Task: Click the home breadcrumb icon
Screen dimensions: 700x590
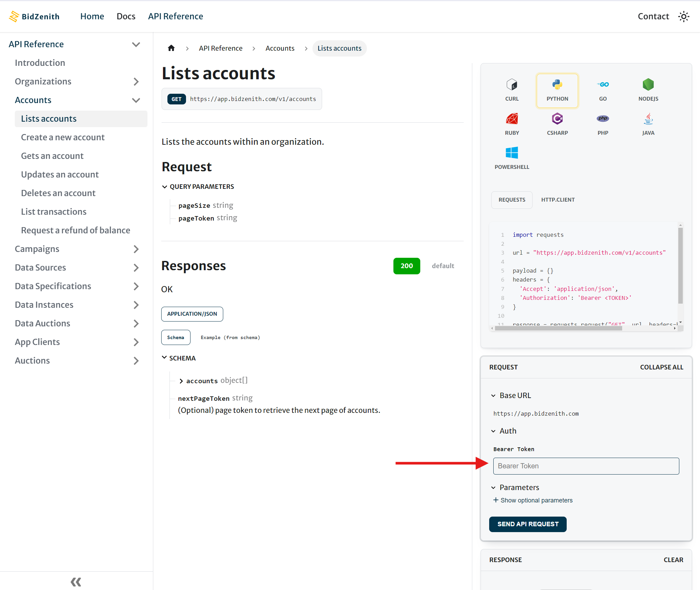Action: [x=171, y=48]
